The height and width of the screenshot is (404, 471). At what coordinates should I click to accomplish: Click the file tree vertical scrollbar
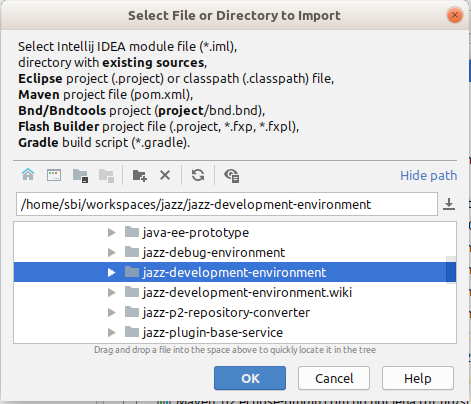451,270
